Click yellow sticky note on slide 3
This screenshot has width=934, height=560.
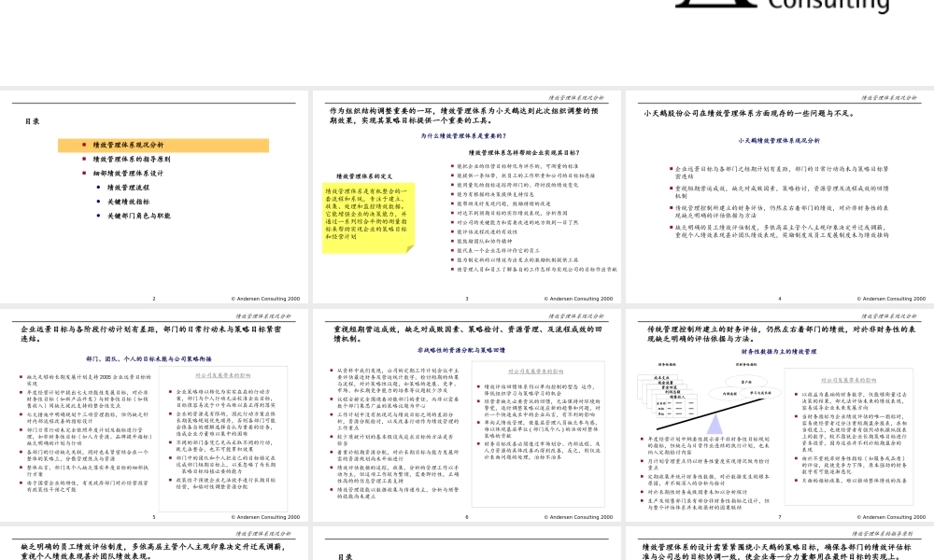pyautogui.click(x=368, y=218)
